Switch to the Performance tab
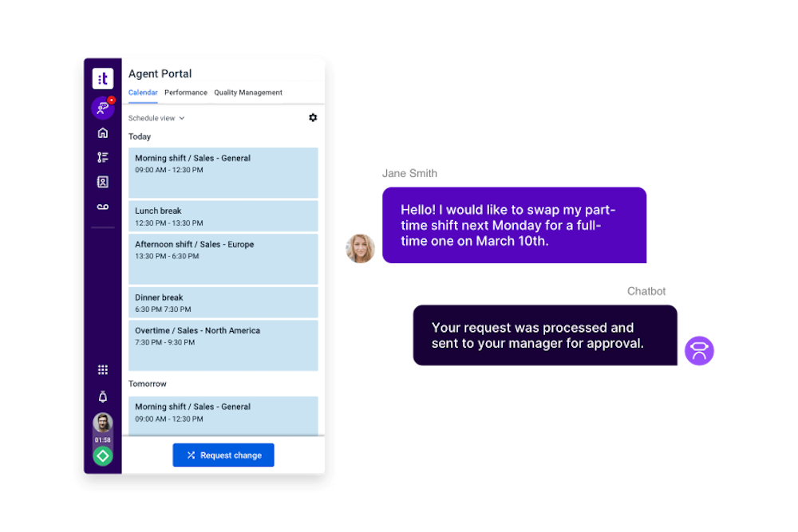The image size is (798, 532). point(186,93)
